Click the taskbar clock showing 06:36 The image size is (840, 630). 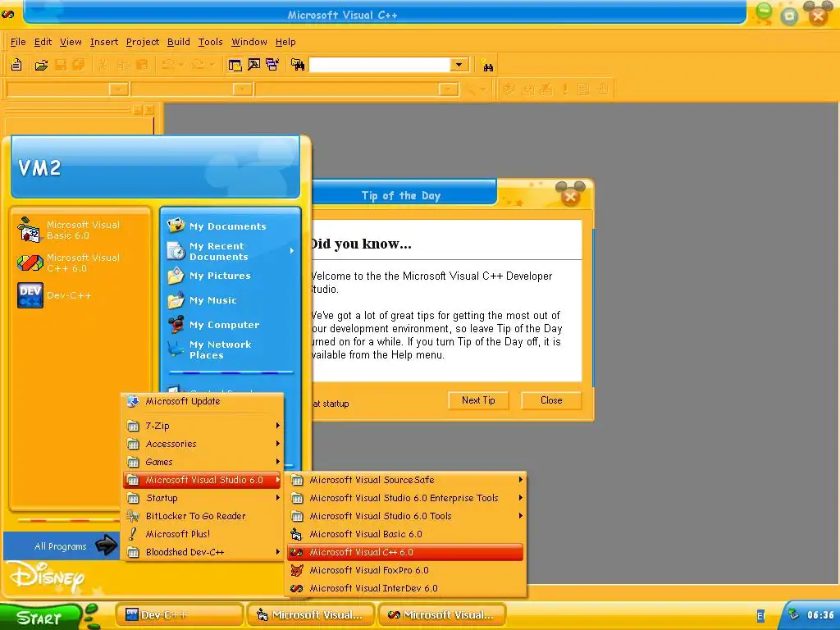click(820, 615)
